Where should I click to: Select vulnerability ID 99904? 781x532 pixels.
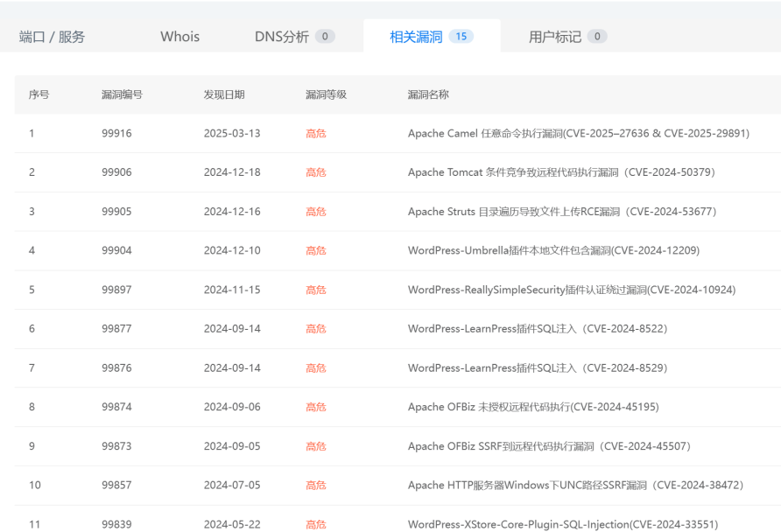pos(116,250)
